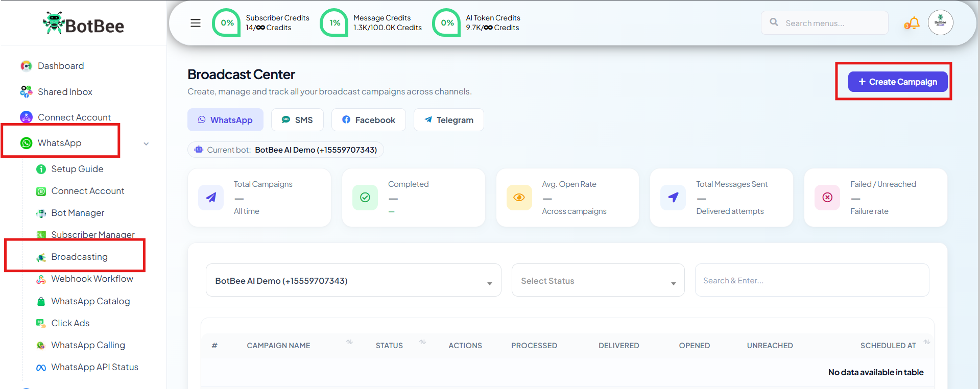Click the 'No data available in table' message

tap(876, 372)
